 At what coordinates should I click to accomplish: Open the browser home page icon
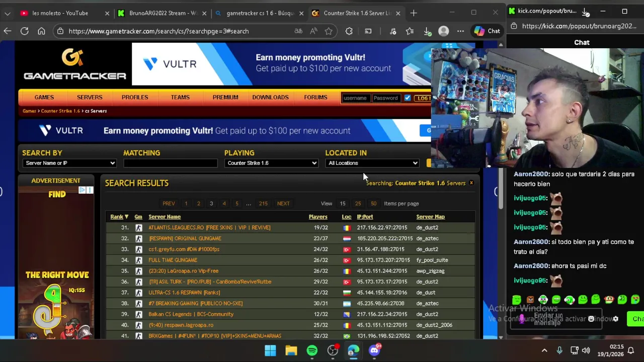coord(41,31)
